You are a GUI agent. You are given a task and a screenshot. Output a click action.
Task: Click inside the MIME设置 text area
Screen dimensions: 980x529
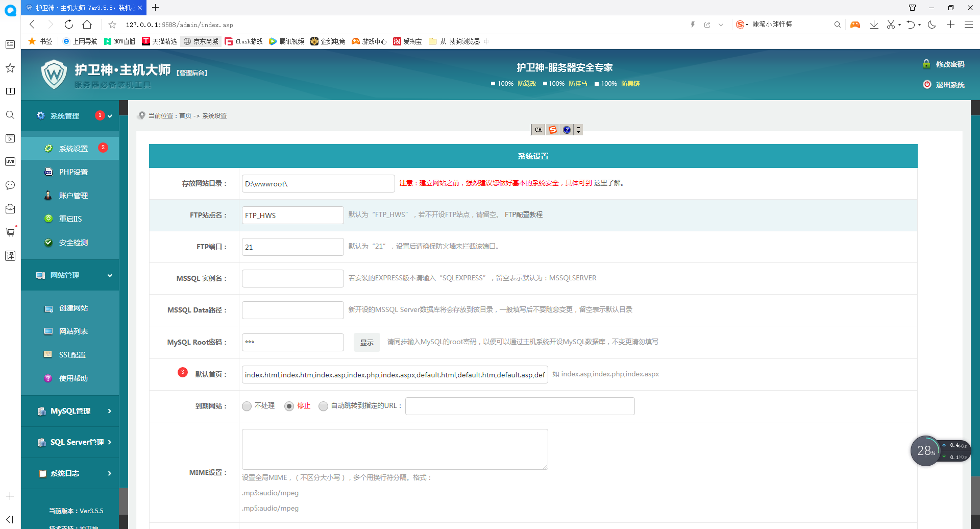click(395, 448)
